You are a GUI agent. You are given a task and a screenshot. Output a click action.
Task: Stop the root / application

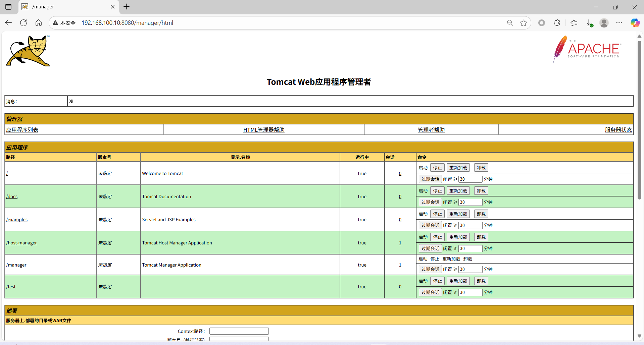437,168
